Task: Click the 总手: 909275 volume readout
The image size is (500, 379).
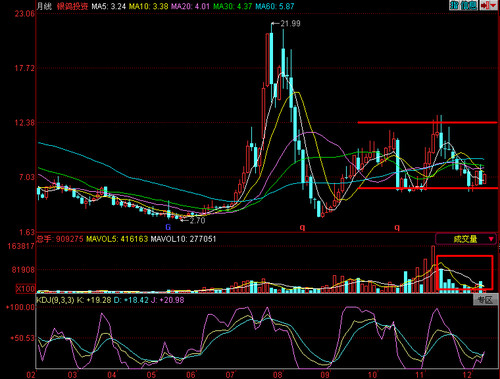Action: coord(60,239)
